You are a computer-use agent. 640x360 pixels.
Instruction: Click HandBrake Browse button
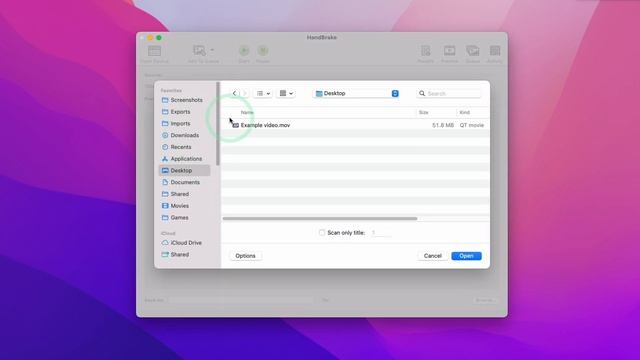pos(485,300)
